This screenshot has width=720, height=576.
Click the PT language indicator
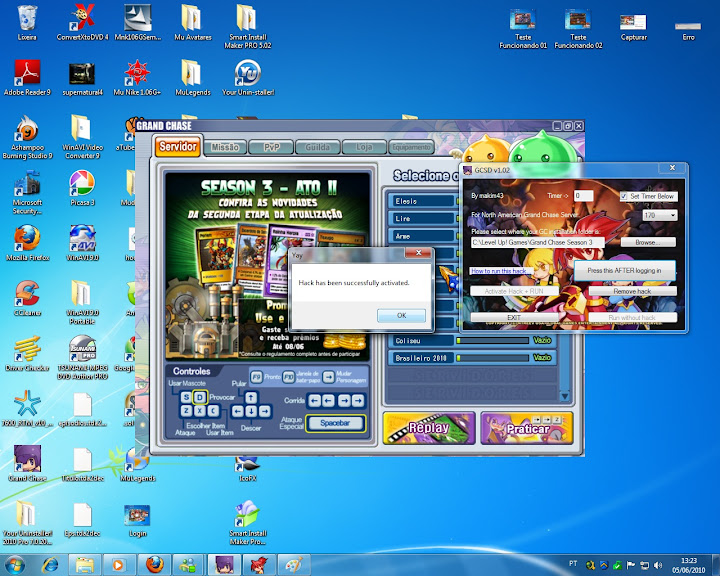(x=573, y=563)
